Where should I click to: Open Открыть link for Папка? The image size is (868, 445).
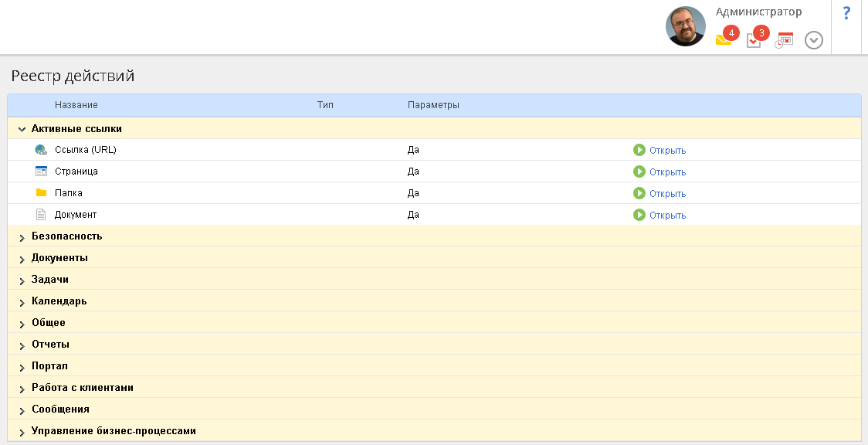[668, 194]
